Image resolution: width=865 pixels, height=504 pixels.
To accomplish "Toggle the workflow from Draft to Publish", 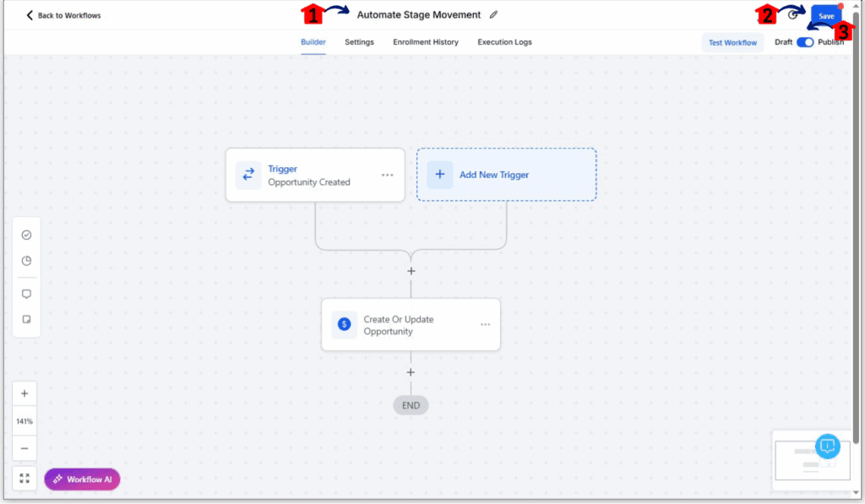I will (x=805, y=42).
